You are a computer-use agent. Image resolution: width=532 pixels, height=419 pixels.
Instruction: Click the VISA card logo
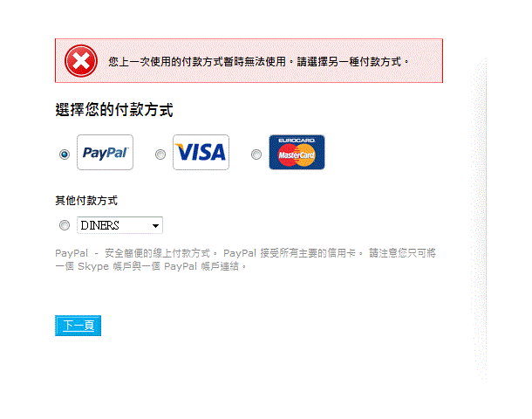[x=201, y=152]
